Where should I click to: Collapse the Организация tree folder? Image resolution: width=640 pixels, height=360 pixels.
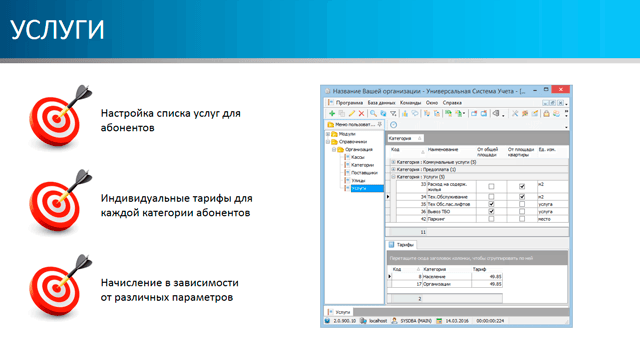[x=334, y=149]
